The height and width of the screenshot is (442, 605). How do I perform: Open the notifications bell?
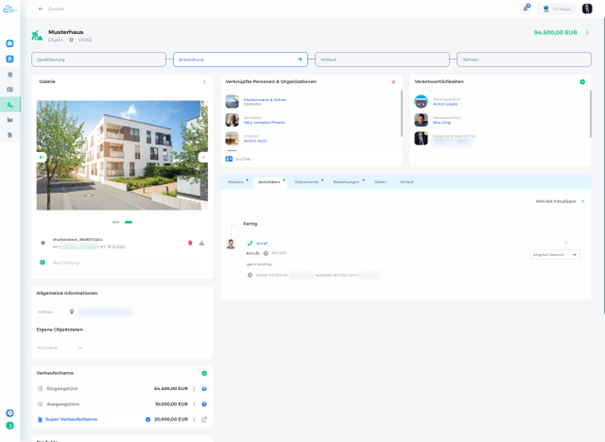(526, 8)
